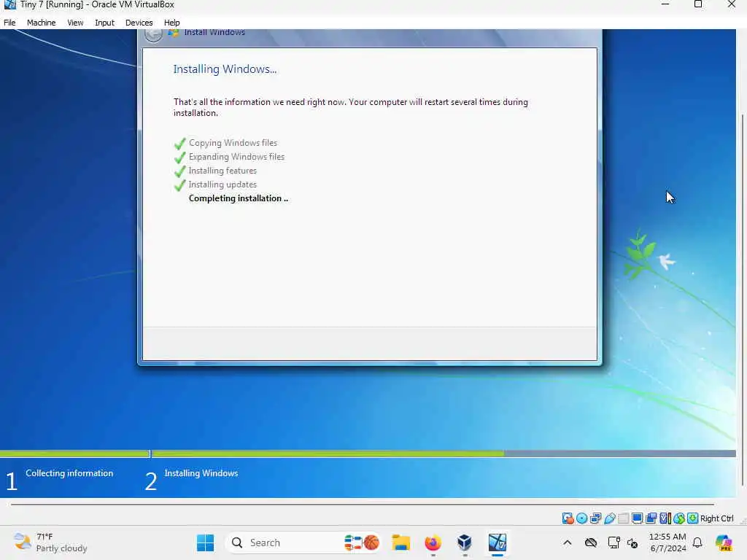747x560 pixels.
Task: Click the USB devices indicator icon
Action: (x=609, y=518)
